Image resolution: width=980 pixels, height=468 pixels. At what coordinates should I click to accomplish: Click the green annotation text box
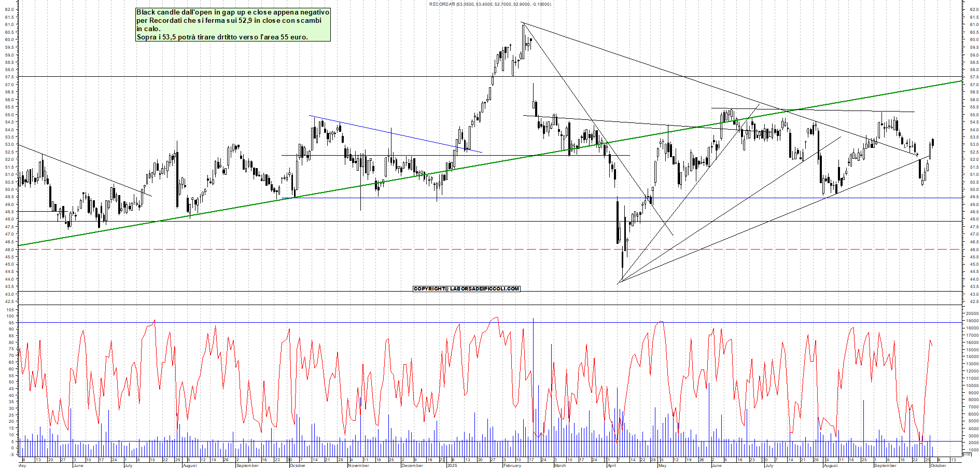click(x=233, y=24)
